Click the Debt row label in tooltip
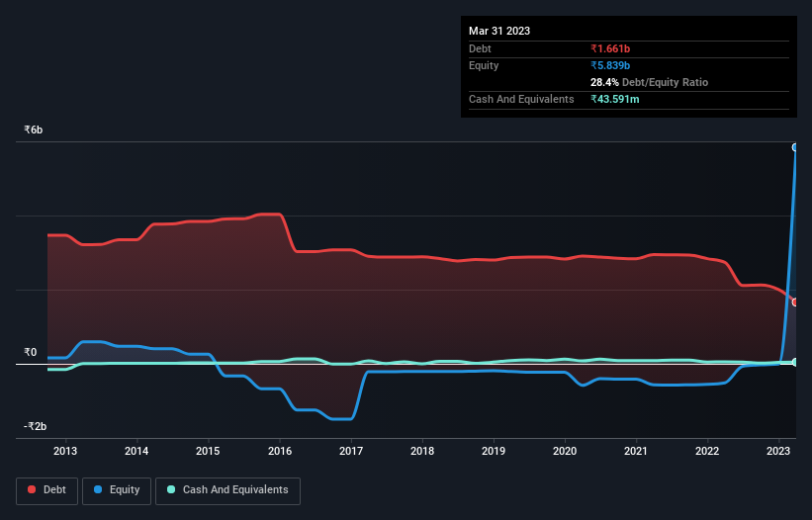 click(x=480, y=48)
